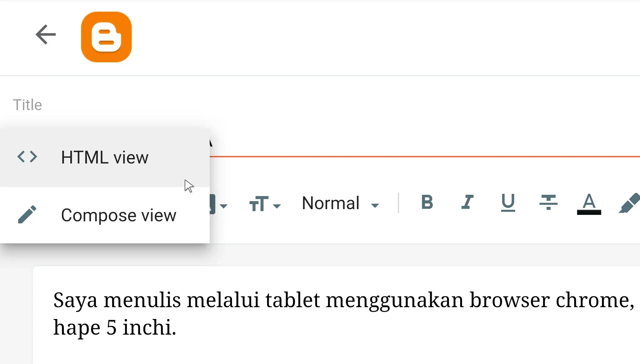Click the Strikethrough formatting icon
640x364 pixels.
pos(549,203)
